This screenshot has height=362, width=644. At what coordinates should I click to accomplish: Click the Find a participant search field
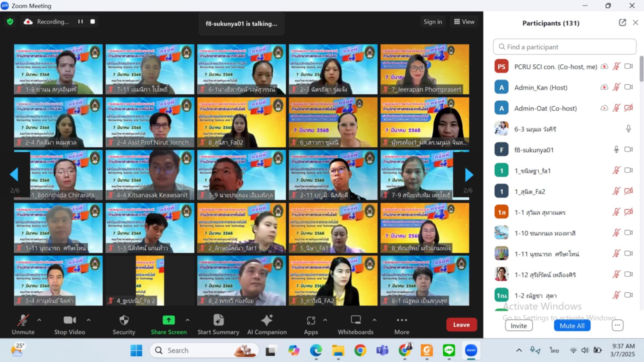point(564,47)
